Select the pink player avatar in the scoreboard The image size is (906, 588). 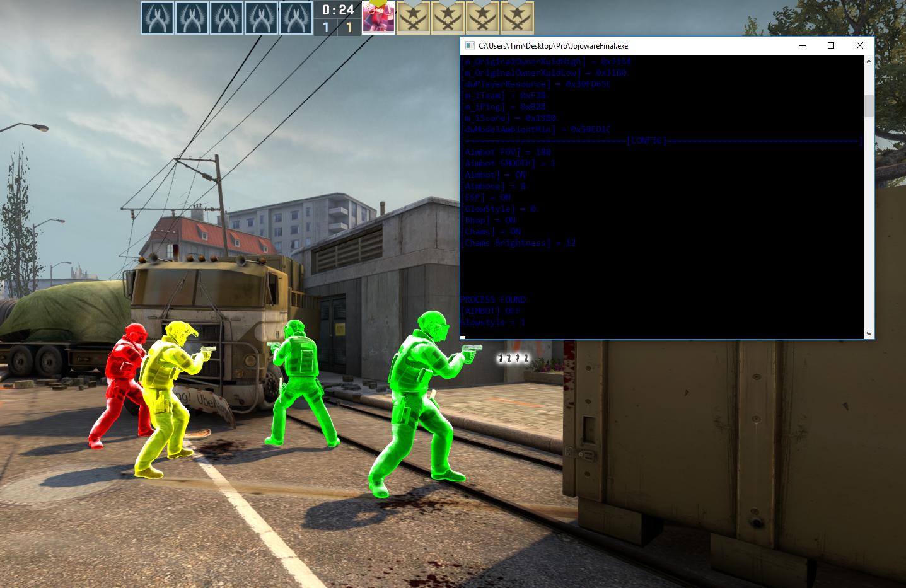tap(378, 17)
